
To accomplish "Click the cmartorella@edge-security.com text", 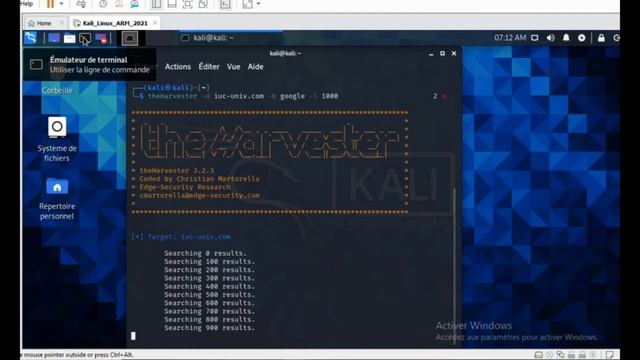I will coord(200,196).
